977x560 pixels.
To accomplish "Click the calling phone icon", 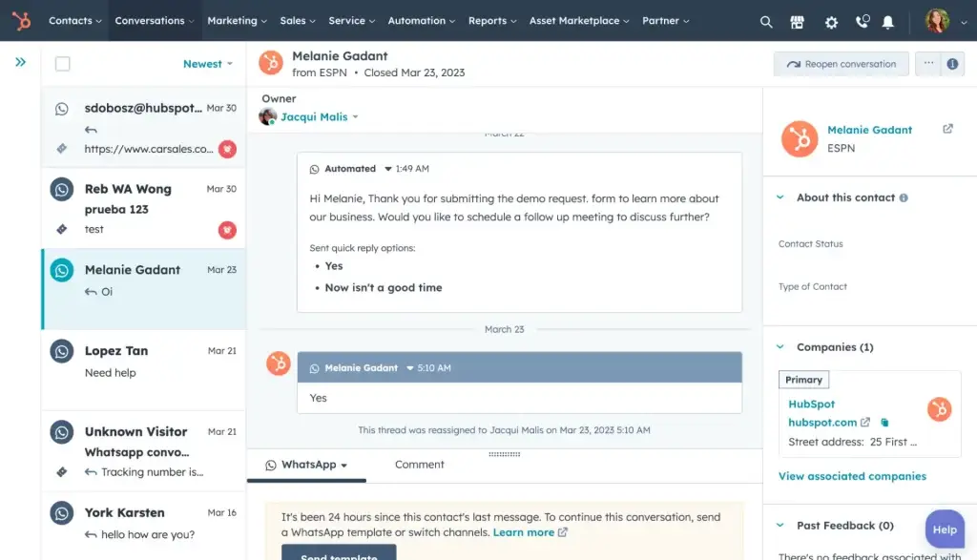I will click(860, 21).
